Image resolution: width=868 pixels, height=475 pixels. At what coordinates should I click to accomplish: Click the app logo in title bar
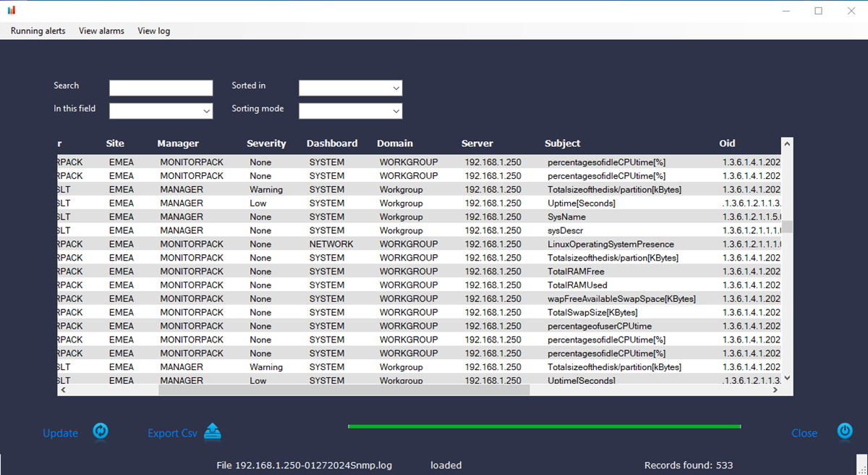[x=11, y=10]
